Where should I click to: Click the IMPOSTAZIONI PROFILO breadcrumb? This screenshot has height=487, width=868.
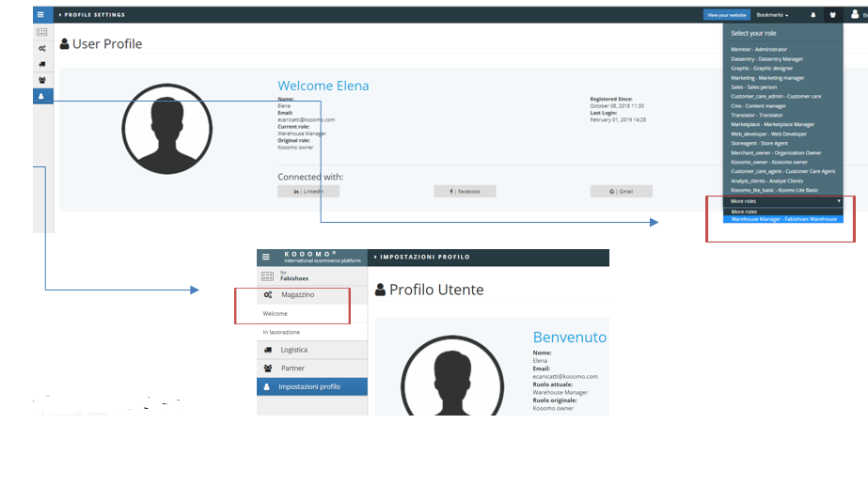424,257
